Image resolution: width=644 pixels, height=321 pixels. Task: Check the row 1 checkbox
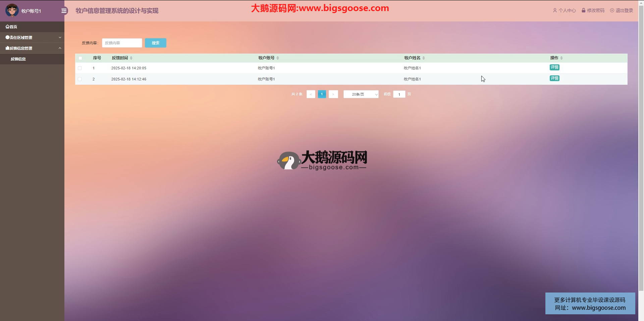point(80,68)
